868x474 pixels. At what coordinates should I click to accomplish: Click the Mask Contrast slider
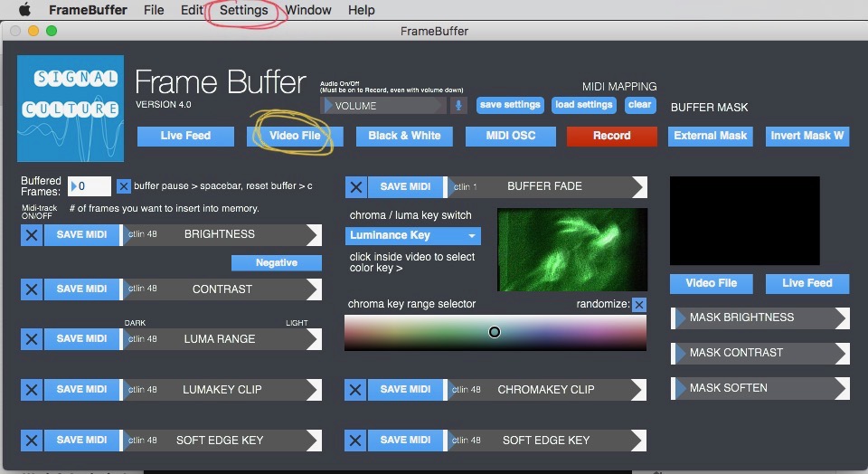point(760,354)
